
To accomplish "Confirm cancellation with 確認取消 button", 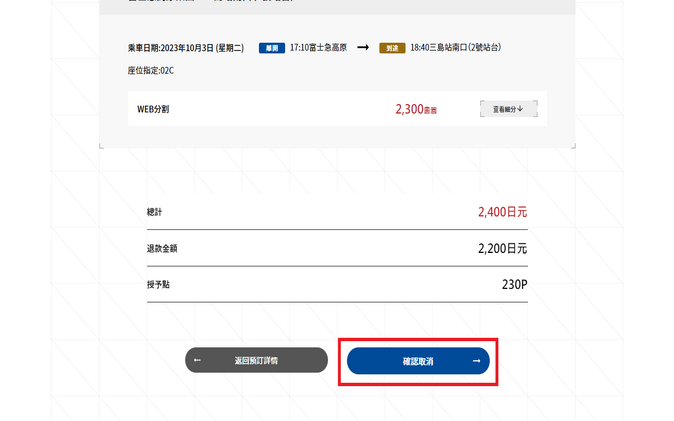I will click(x=418, y=361).
